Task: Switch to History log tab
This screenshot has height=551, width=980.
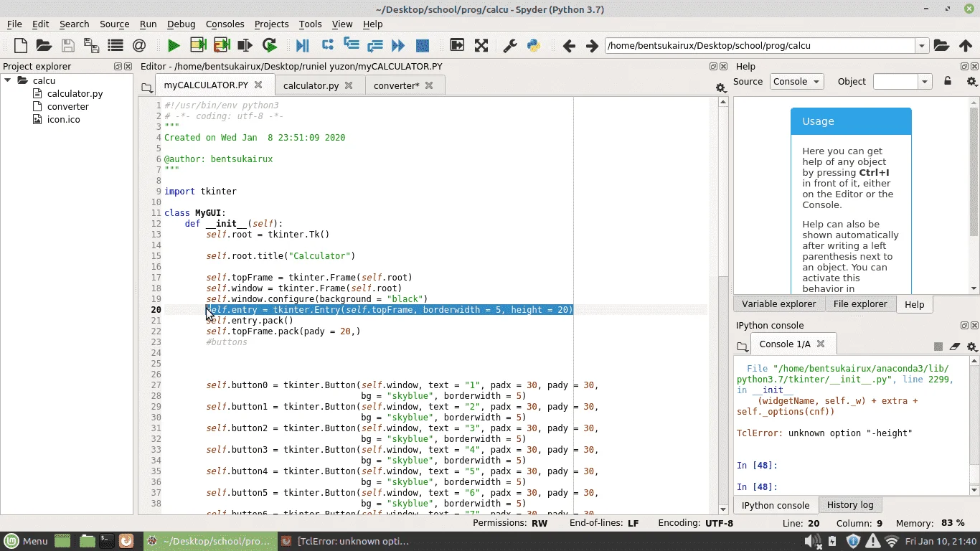Action: click(849, 505)
